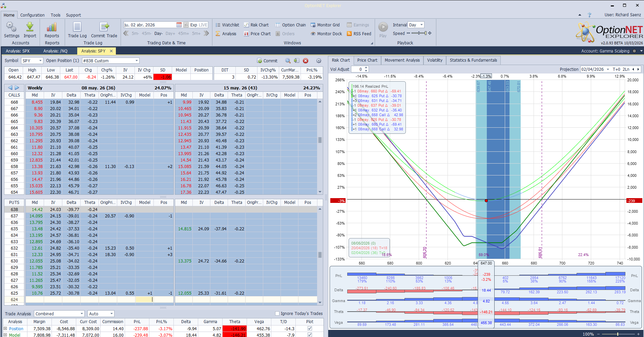Click the 45m- time step button
Screen dimensions: 644x337
[147, 34]
